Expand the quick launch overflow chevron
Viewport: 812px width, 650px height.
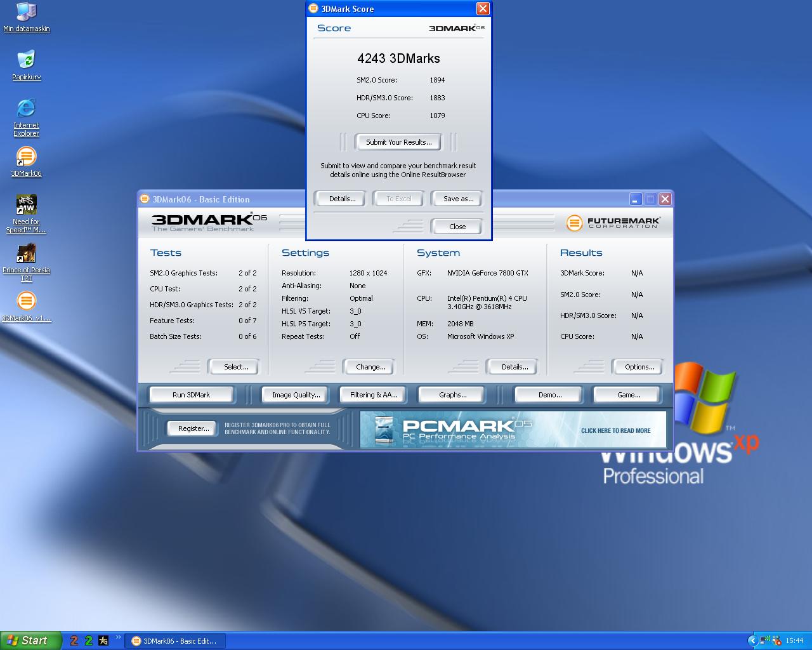pyautogui.click(x=118, y=638)
